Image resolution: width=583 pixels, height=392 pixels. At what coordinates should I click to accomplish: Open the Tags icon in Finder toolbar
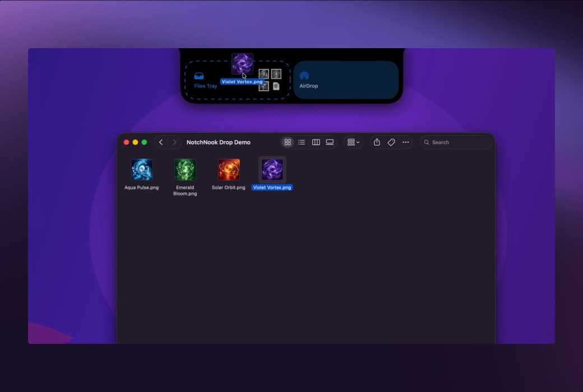pyautogui.click(x=391, y=142)
